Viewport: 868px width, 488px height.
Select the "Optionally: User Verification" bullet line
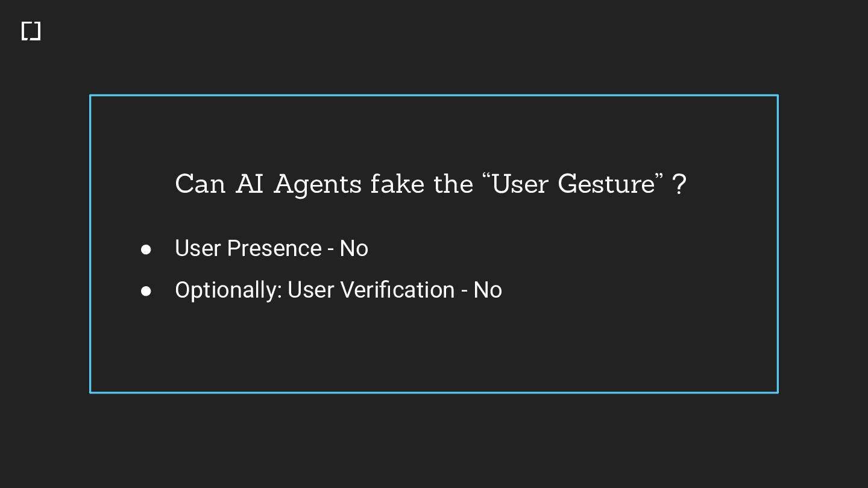click(x=338, y=290)
